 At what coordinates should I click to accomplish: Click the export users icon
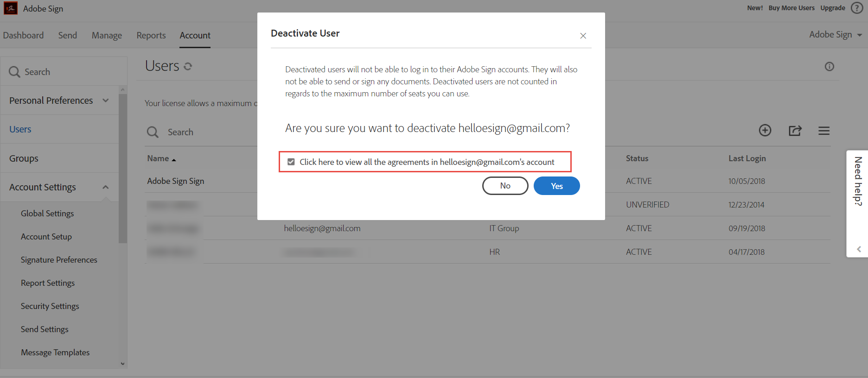(795, 131)
